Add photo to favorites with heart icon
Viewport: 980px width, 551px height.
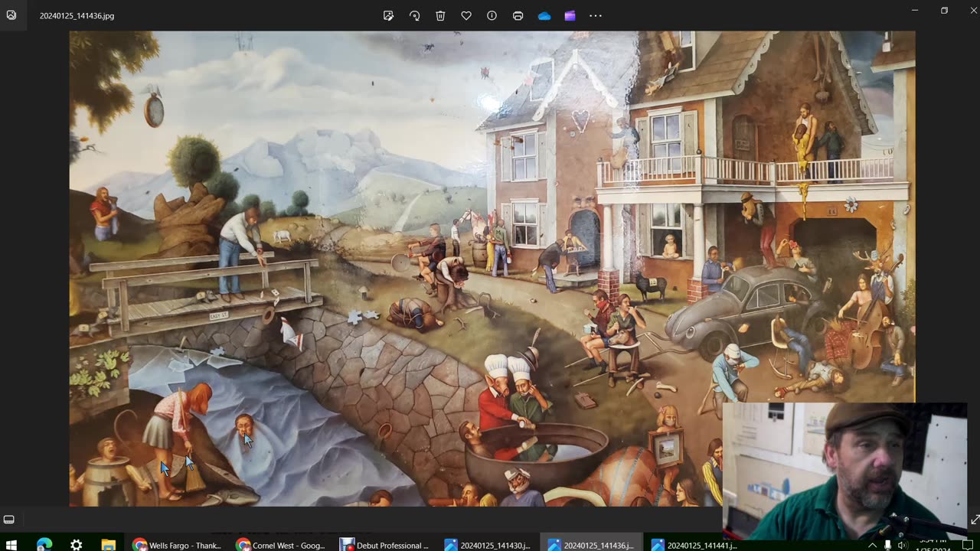point(466,15)
